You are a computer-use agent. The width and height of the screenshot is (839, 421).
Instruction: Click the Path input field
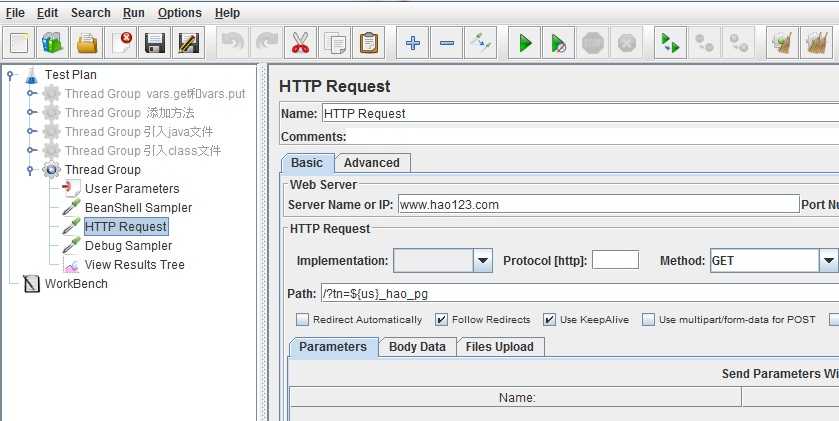click(579, 294)
